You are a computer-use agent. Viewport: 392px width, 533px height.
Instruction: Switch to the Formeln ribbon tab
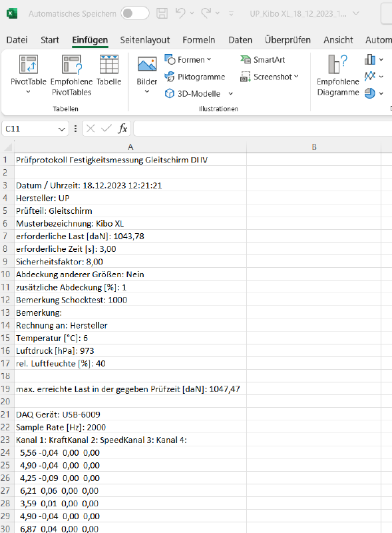199,40
